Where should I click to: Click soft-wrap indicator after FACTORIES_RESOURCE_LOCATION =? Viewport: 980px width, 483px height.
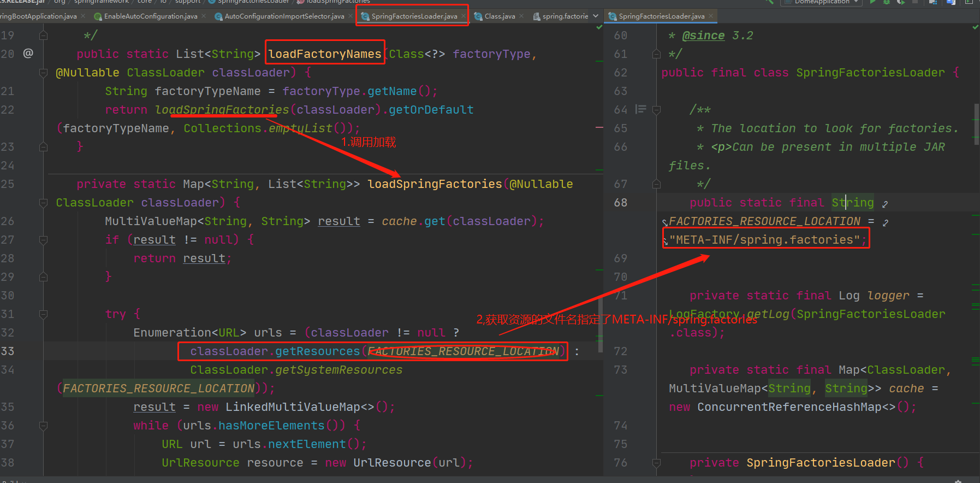(886, 222)
